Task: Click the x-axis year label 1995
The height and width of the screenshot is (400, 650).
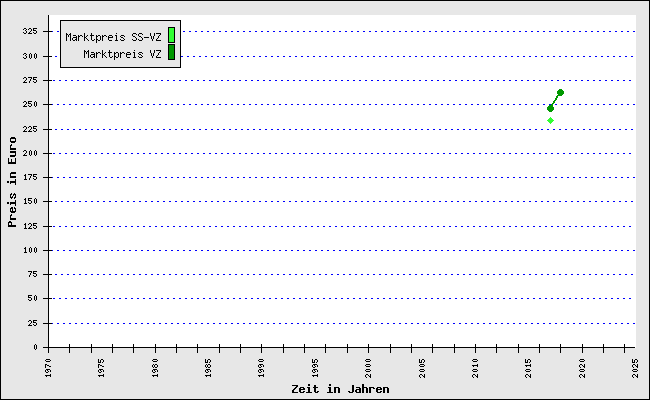Action: pyautogui.click(x=315, y=368)
